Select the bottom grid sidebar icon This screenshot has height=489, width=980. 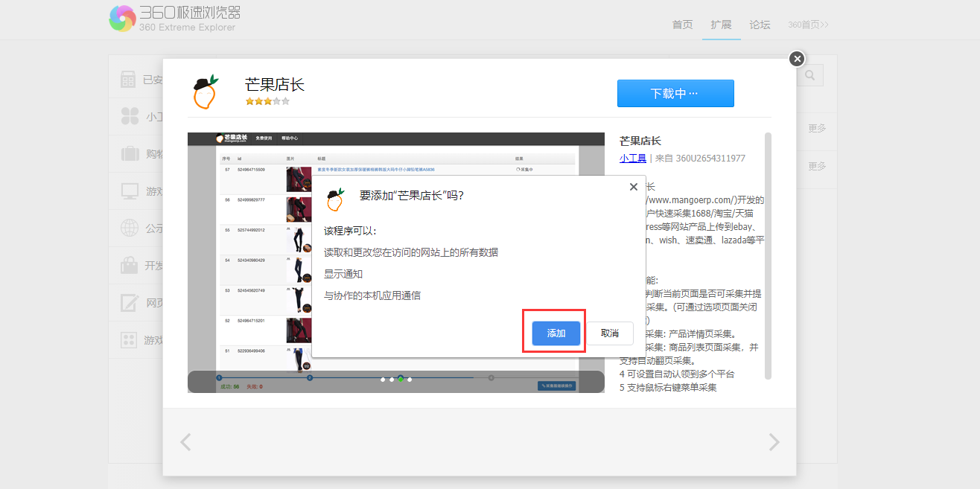tap(130, 340)
